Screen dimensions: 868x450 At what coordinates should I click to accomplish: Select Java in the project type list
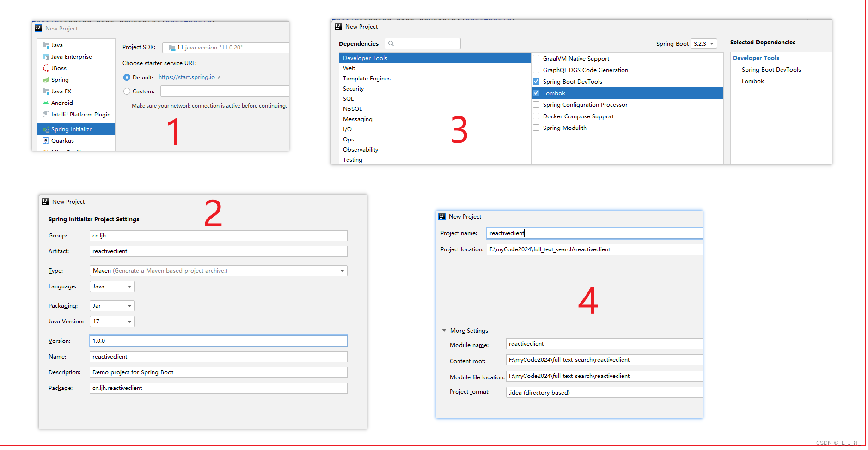(x=76, y=45)
